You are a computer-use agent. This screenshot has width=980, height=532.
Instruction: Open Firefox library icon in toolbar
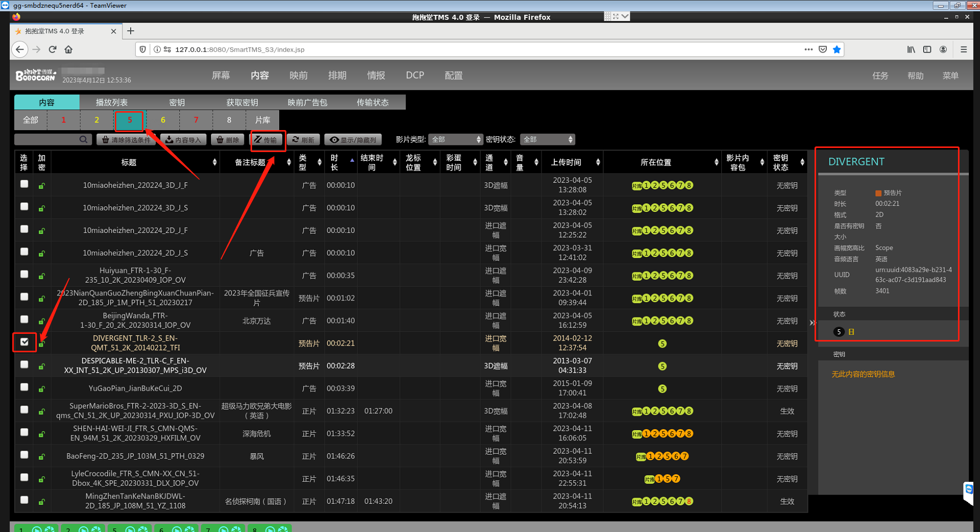(x=911, y=50)
